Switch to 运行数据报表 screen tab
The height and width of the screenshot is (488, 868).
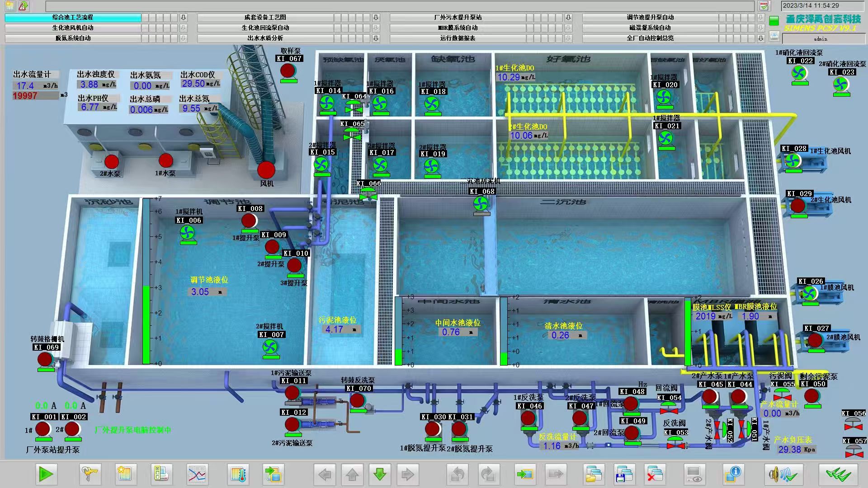tap(457, 38)
